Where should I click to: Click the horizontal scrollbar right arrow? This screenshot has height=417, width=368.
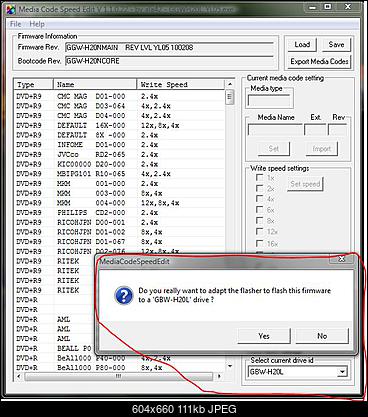tap(219, 376)
